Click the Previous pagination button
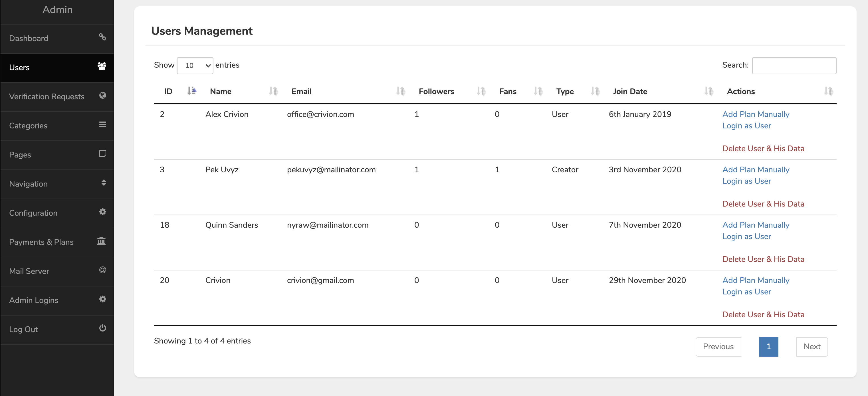This screenshot has height=396, width=868. 718,346
